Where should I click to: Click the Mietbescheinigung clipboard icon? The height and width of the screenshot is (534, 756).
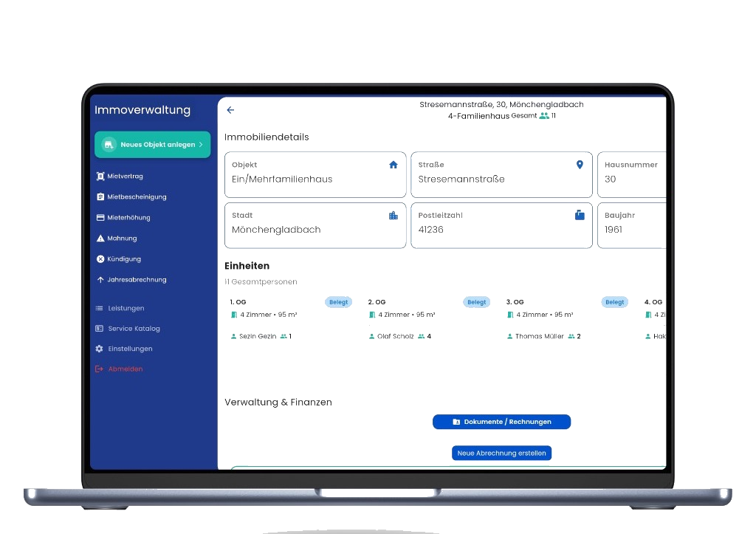pyautogui.click(x=100, y=196)
